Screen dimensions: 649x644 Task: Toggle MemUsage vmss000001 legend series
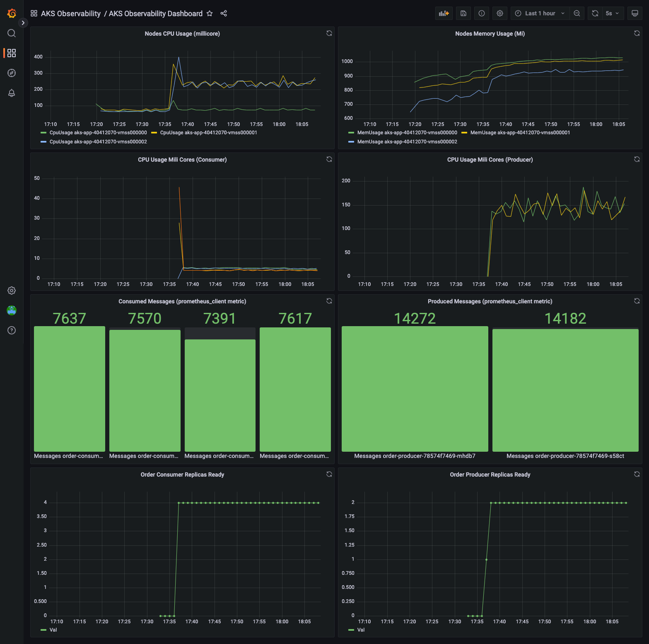click(520, 133)
